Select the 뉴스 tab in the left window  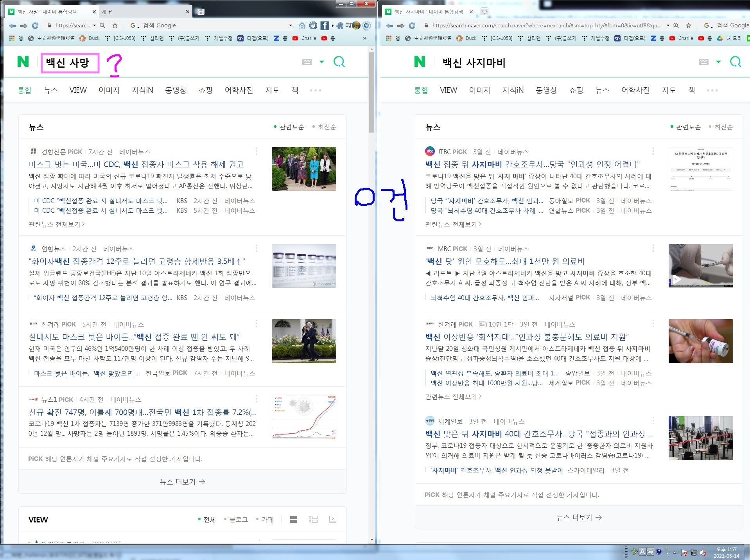pos(50,90)
